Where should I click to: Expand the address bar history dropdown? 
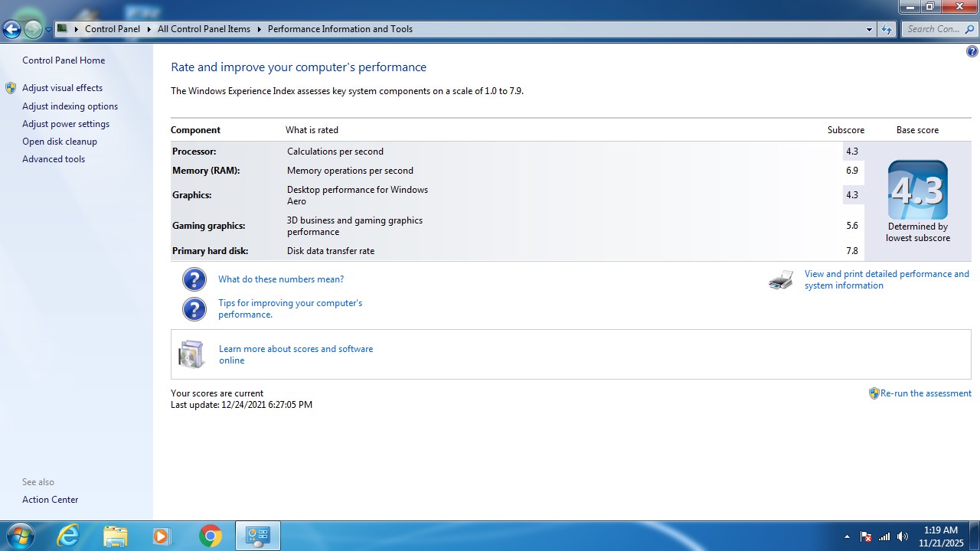pos(869,29)
